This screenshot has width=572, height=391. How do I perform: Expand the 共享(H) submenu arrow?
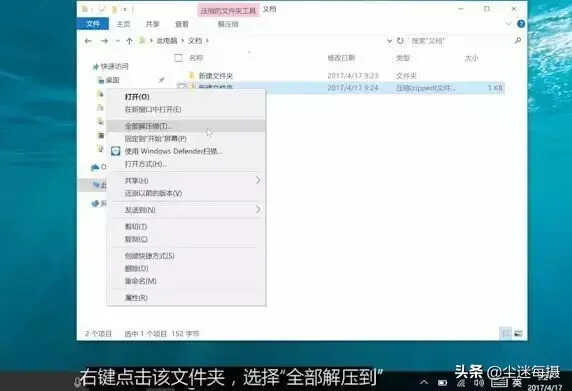click(258, 180)
